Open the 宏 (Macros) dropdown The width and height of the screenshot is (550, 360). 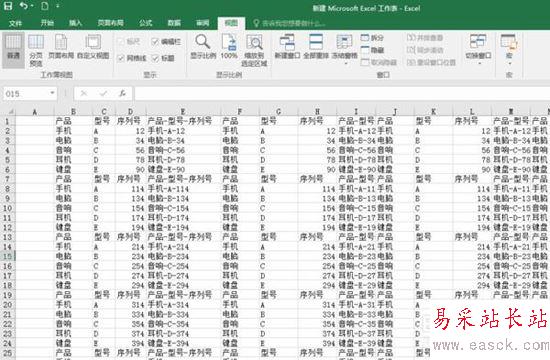click(509, 49)
